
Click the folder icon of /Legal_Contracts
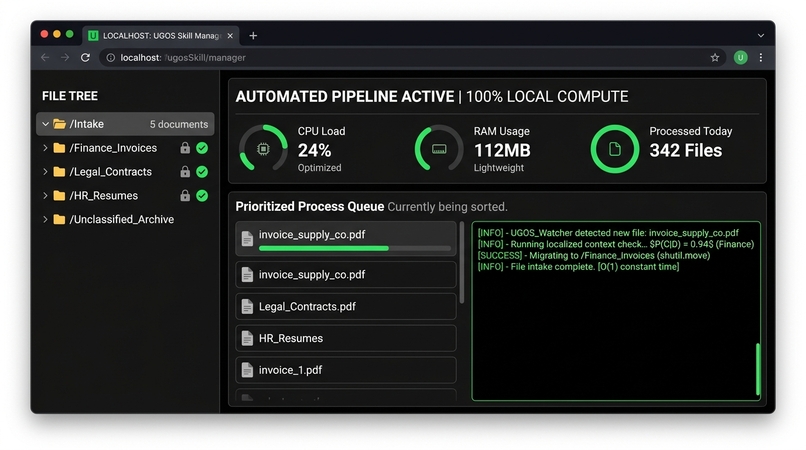[x=59, y=172]
